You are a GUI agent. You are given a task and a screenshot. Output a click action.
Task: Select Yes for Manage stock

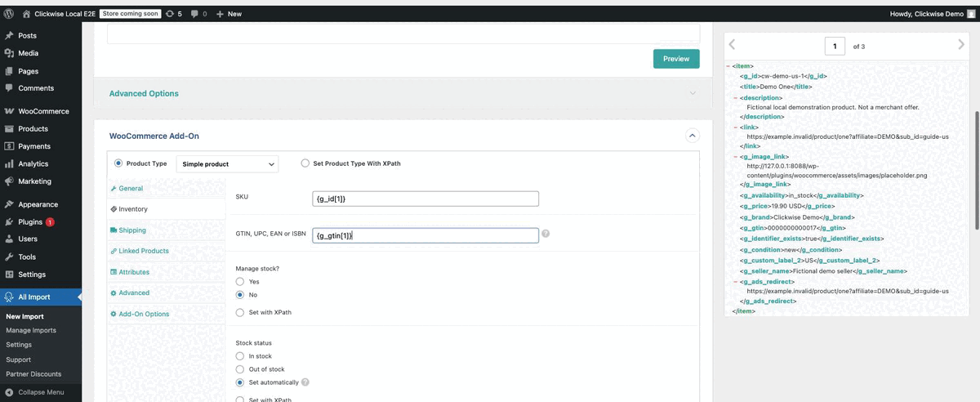point(240,281)
